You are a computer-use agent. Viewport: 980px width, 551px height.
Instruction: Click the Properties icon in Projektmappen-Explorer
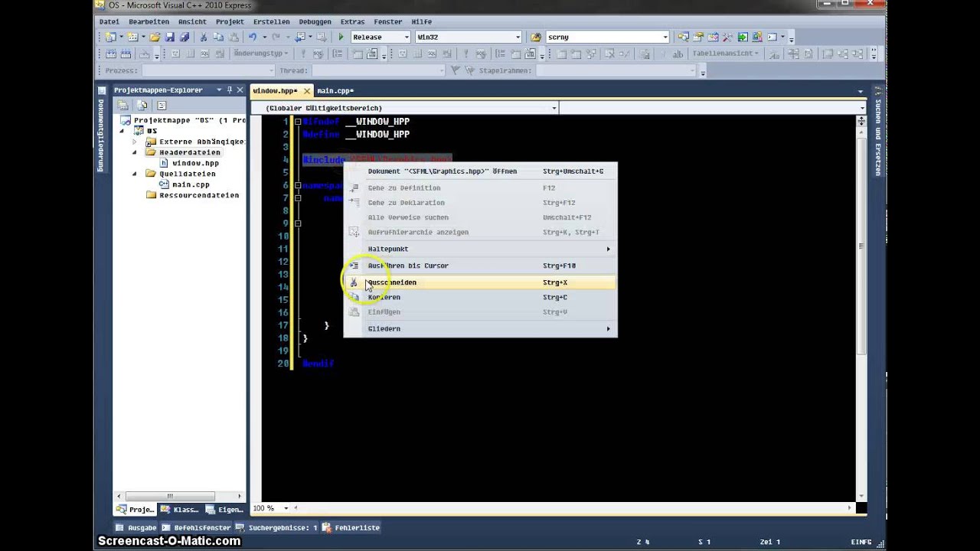click(x=122, y=106)
